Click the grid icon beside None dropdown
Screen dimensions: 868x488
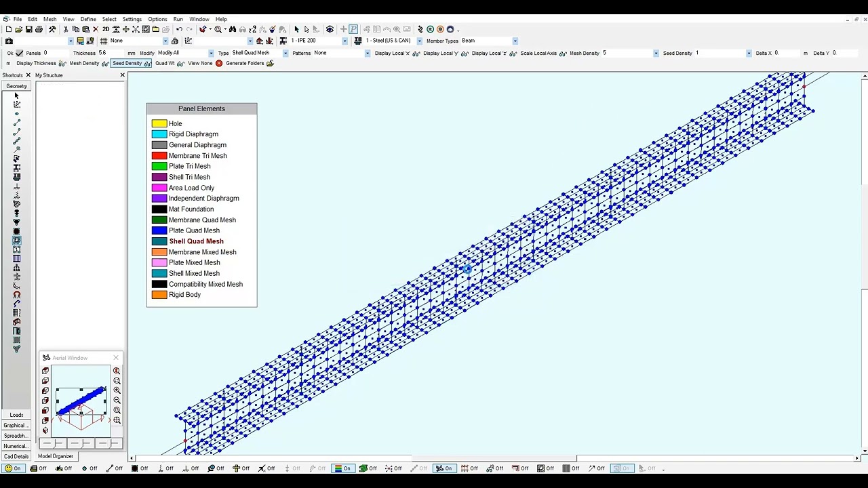click(104, 41)
